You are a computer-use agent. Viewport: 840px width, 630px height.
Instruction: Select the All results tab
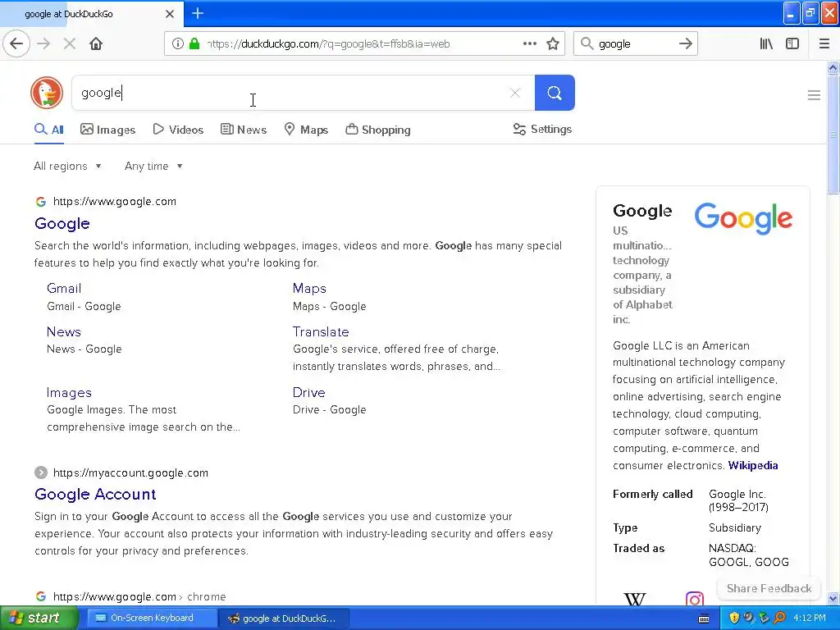pyautogui.click(x=48, y=130)
